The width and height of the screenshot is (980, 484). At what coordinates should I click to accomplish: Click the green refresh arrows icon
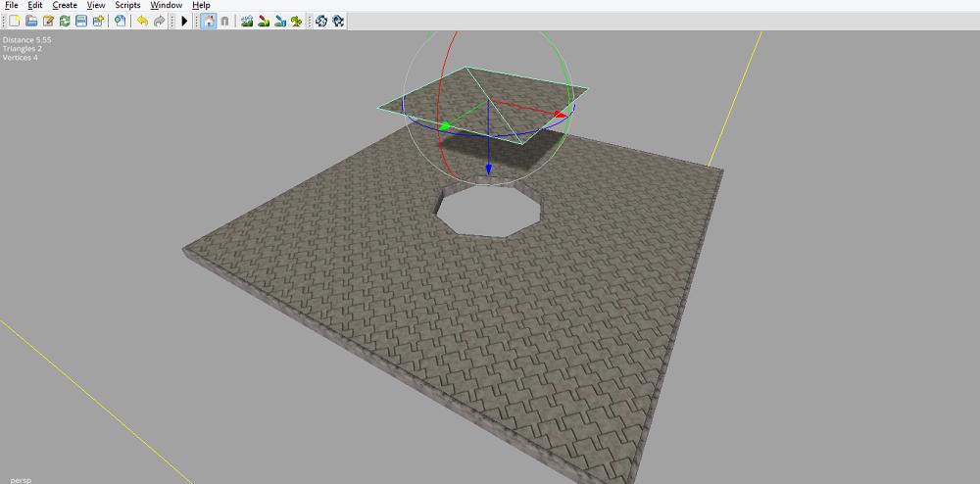[x=65, y=21]
